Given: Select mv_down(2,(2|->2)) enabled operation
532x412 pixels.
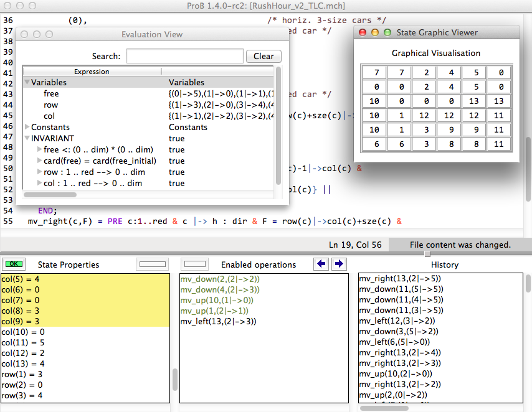Looking at the screenshot, I should (220, 279).
